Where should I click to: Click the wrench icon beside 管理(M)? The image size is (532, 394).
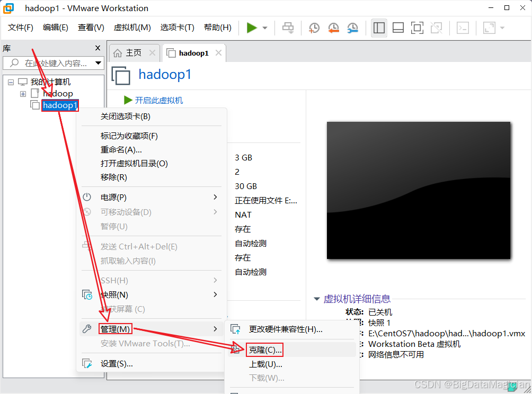click(87, 329)
